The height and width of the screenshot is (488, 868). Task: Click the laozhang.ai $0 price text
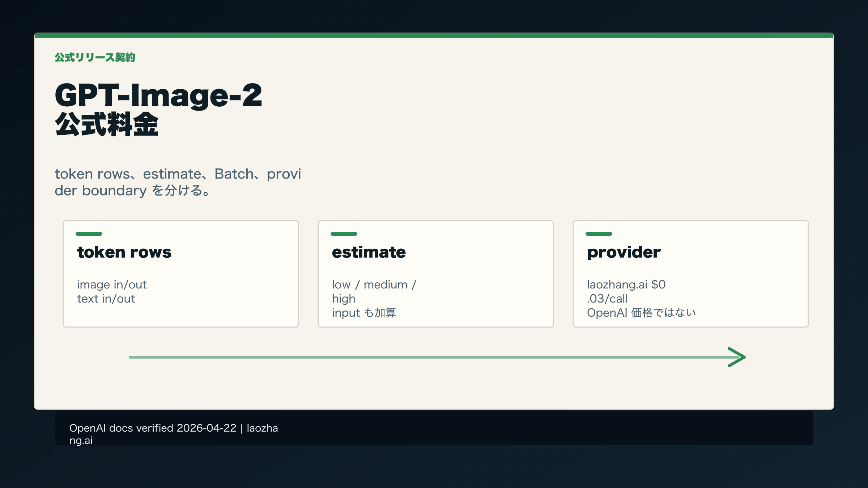click(x=626, y=285)
